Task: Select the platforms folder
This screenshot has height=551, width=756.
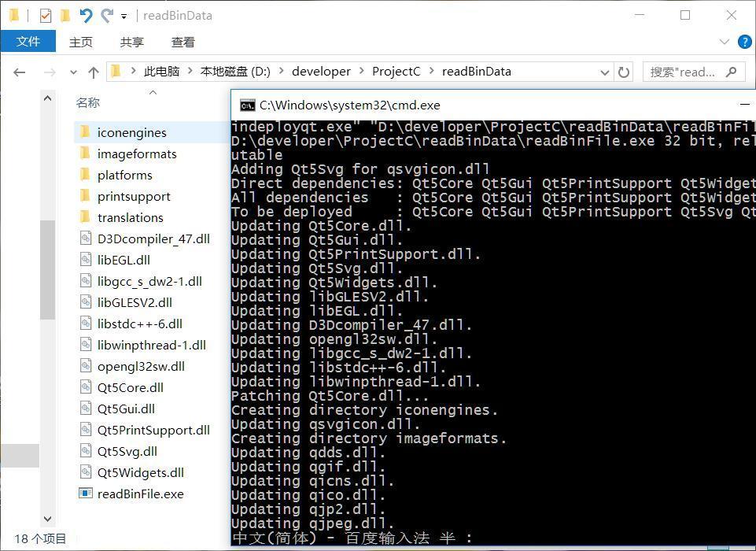Action: click(x=124, y=175)
